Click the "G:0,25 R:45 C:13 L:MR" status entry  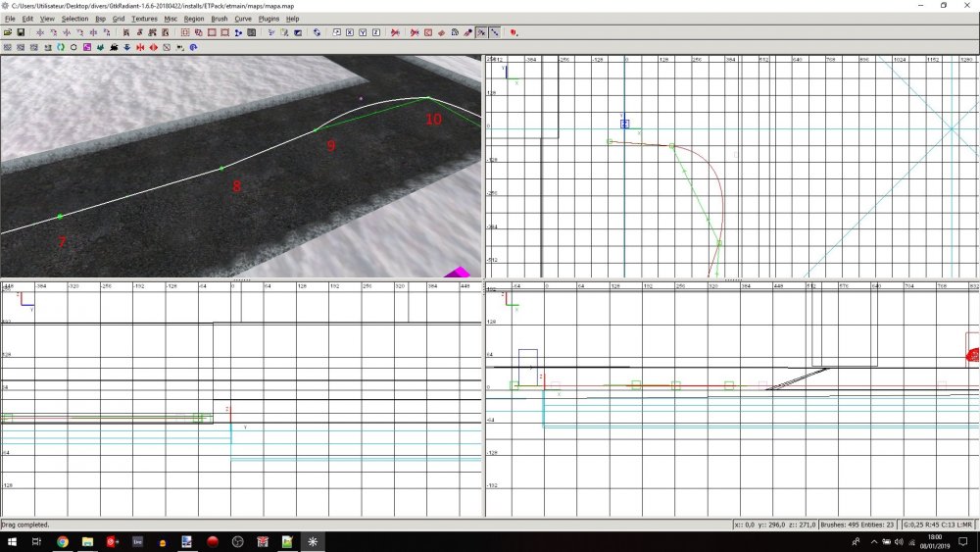(938, 525)
